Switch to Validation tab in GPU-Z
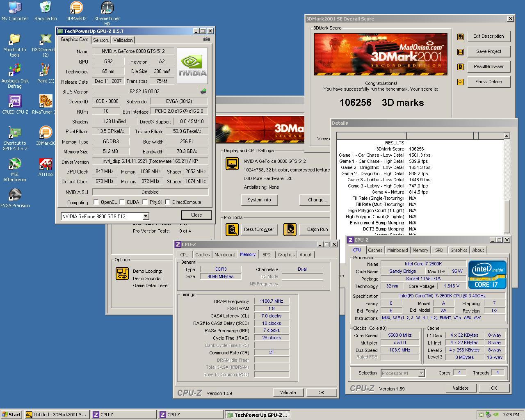This screenshot has width=525, height=420. tap(123, 40)
